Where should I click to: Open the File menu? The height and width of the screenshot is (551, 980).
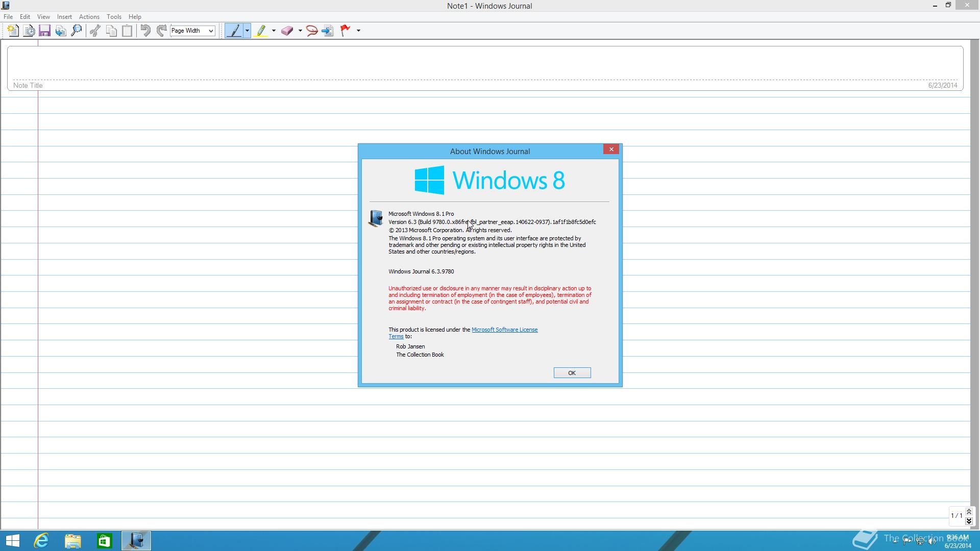tap(8, 17)
